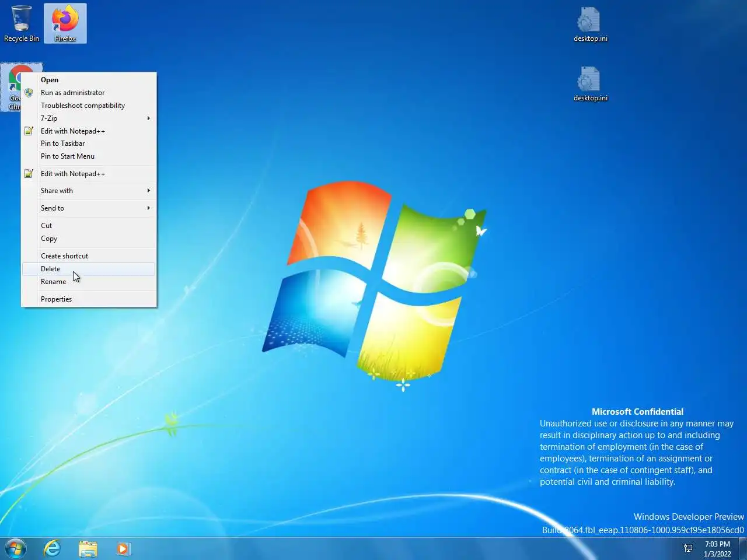The height and width of the screenshot is (560, 747).
Task: Choose Rename in the context menu
Action: (x=89, y=282)
